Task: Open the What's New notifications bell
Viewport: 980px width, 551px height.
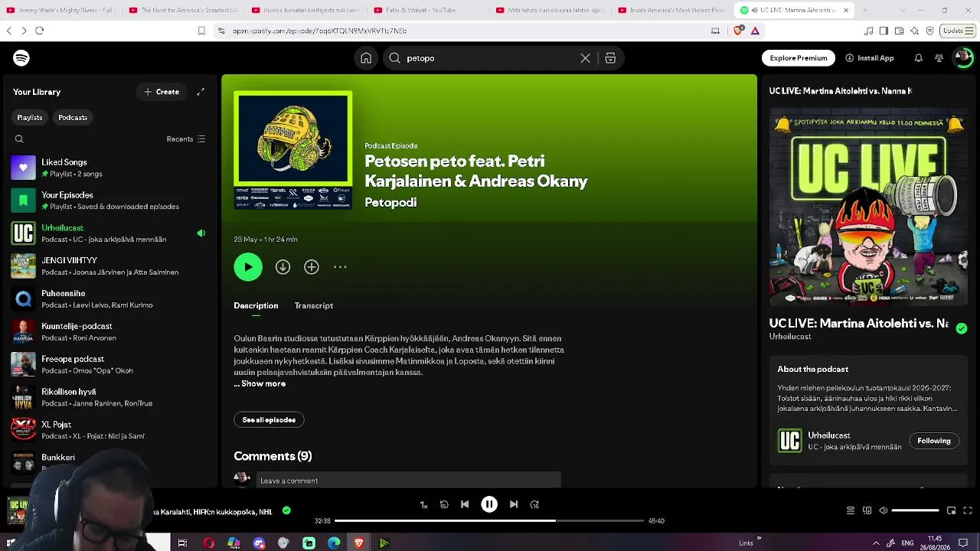Action: pyautogui.click(x=918, y=58)
